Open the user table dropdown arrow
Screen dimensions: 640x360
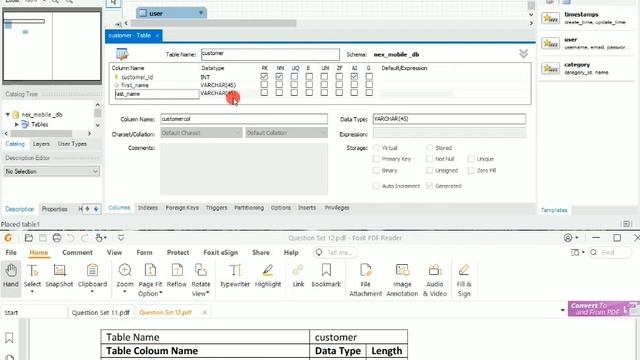pyautogui.click(x=201, y=13)
